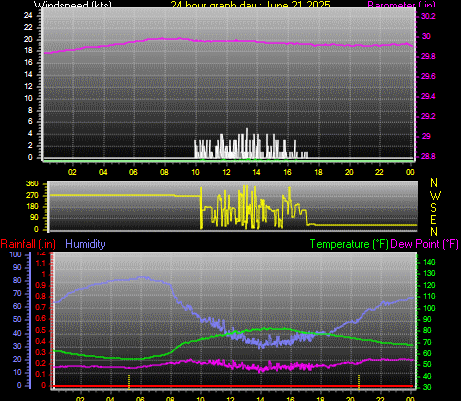Select the Dew Point (°F) legend label
Viewport: 461px width, 401px height.
tap(424, 244)
